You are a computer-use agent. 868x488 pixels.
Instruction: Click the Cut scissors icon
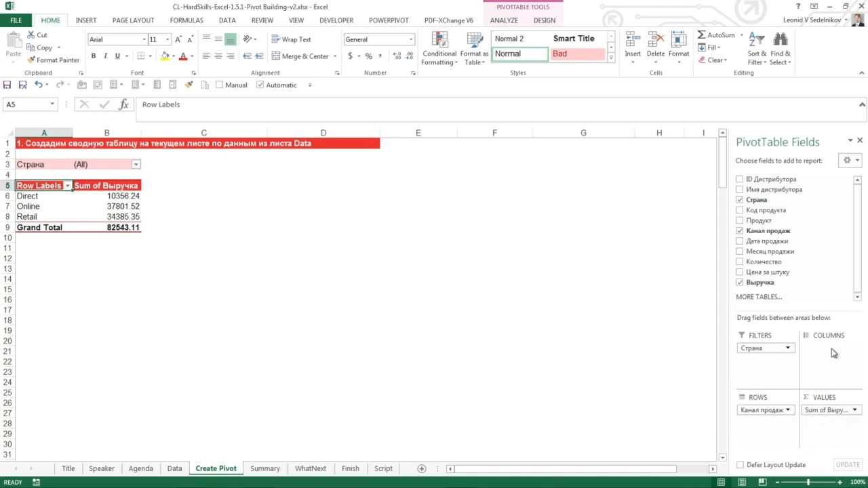tap(31, 35)
